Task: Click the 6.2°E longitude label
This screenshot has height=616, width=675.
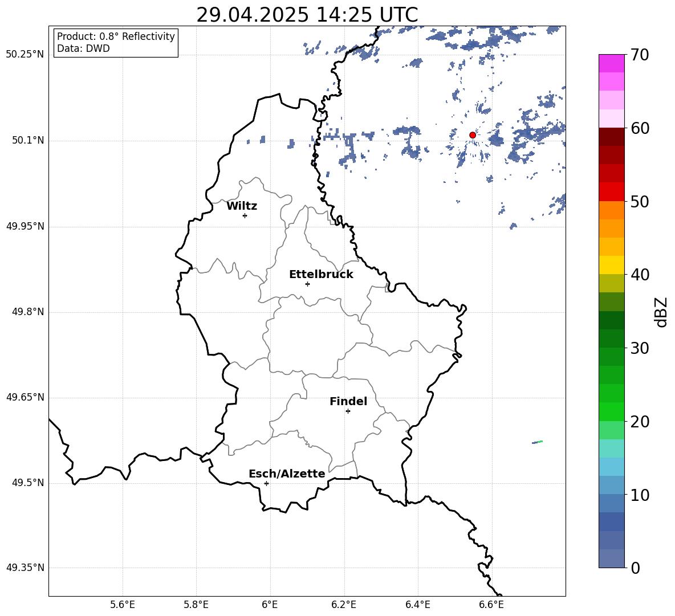Action: 344,605
